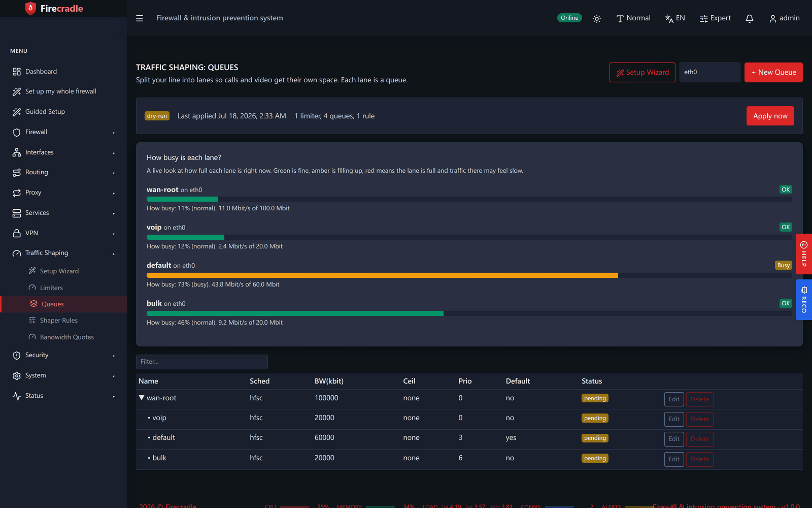The width and height of the screenshot is (812, 508).
Task: Launch the red-outlined Setup Wizard button
Action: tap(642, 72)
